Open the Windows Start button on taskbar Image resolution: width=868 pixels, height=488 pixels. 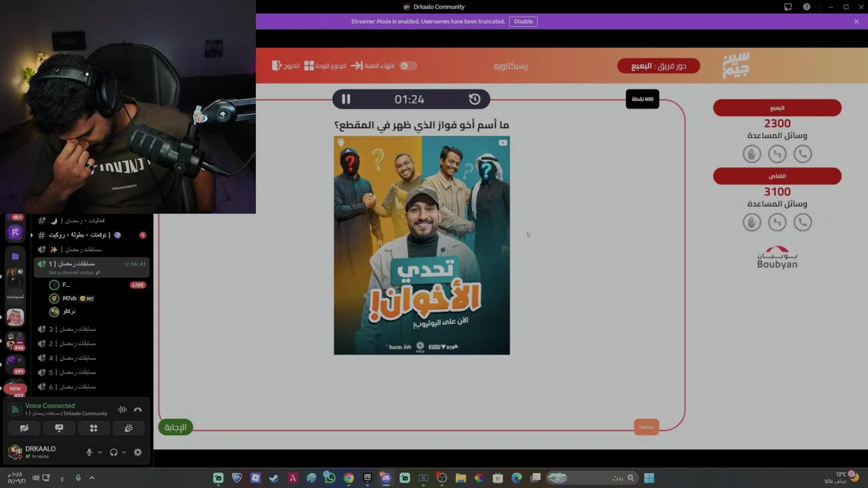[649, 478]
